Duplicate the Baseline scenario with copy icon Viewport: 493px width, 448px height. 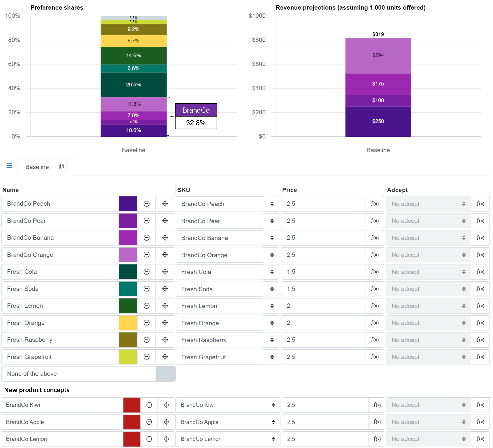click(61, 167)
